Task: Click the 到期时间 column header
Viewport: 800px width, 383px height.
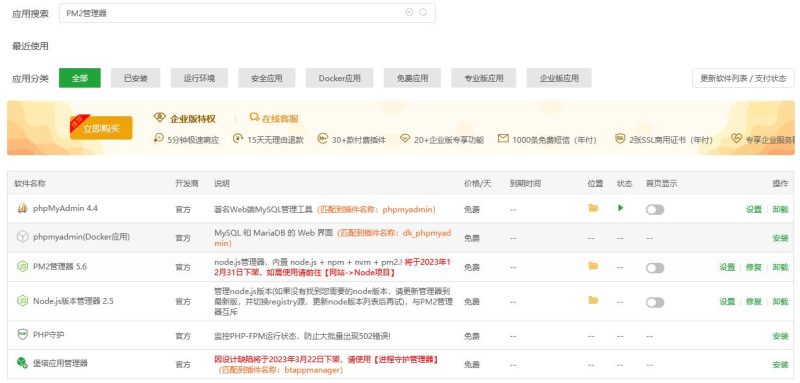Action: 525,184
